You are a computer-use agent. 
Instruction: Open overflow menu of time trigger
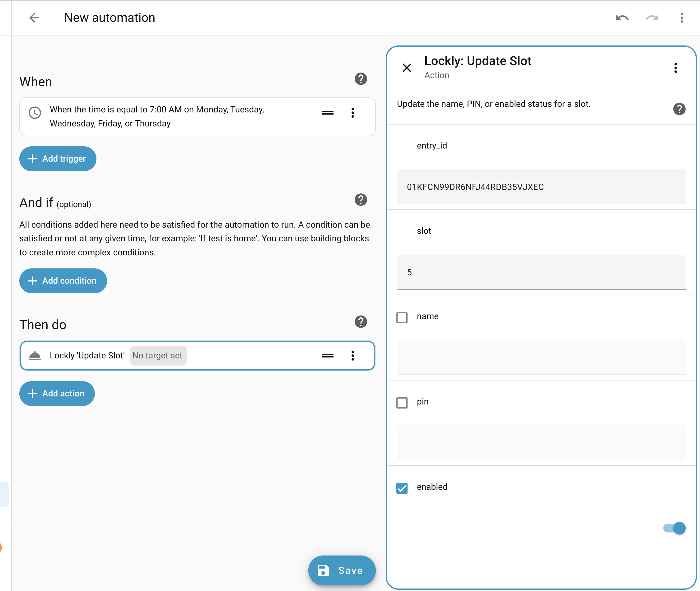pos(352,113)
